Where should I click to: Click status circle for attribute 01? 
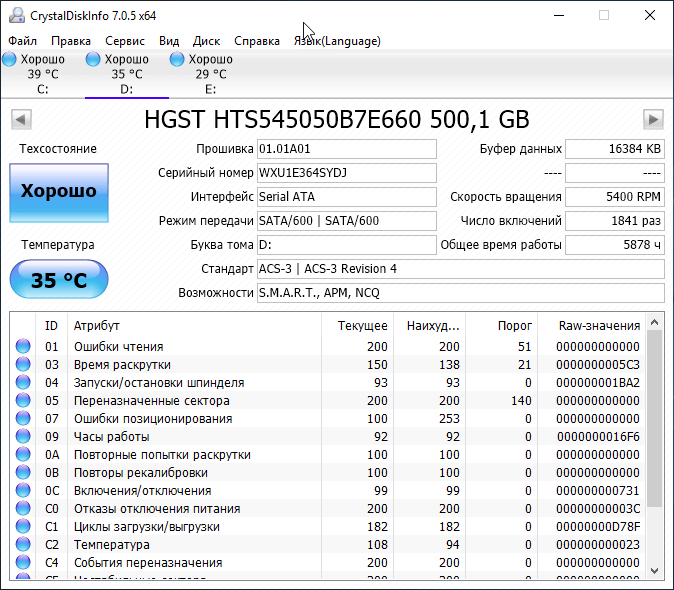[x=23, y=346]
